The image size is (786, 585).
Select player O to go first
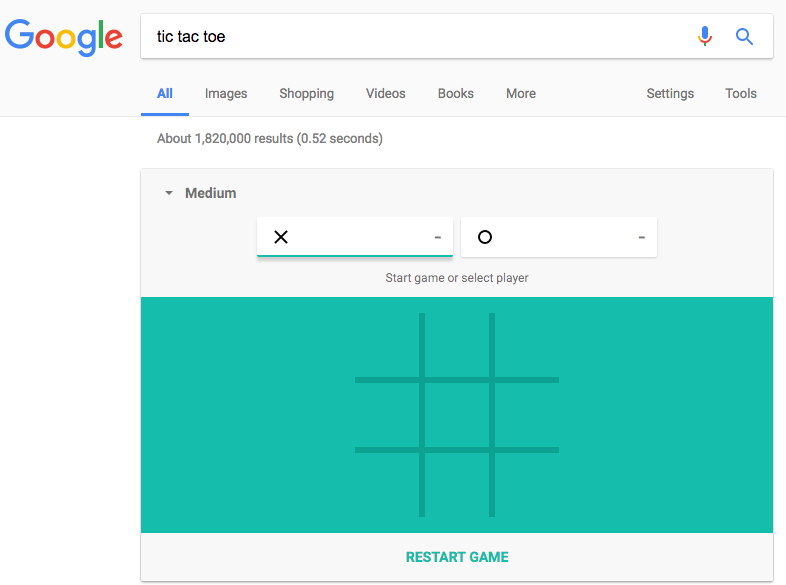558,237
